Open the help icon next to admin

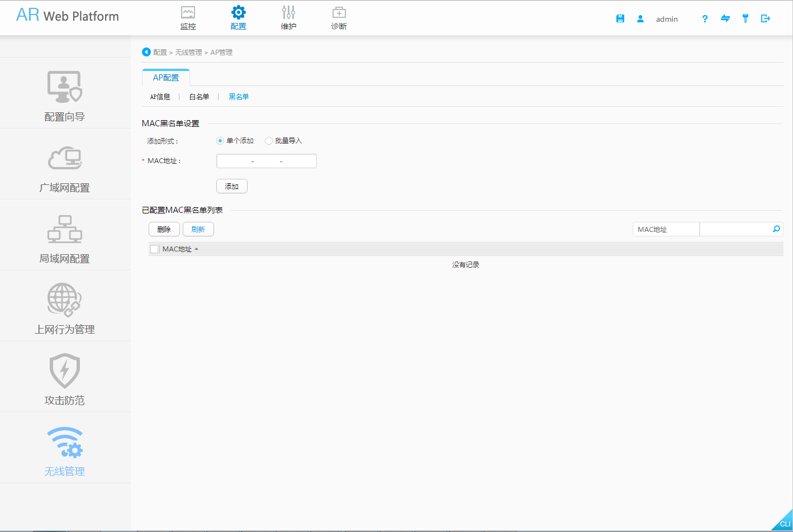pyautogui.click(x=704, y=18)
